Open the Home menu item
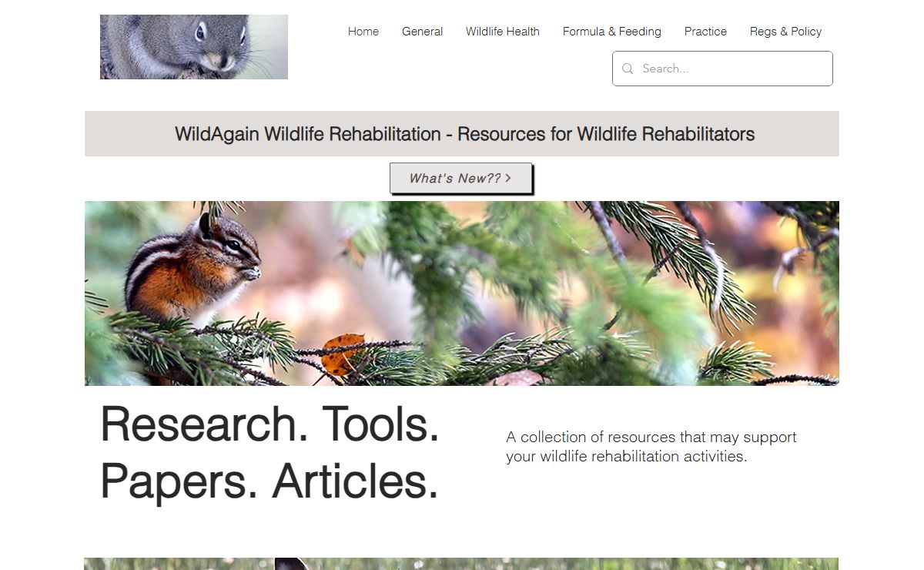This screenshot has height=570, width=924. (x=363, y=32)
